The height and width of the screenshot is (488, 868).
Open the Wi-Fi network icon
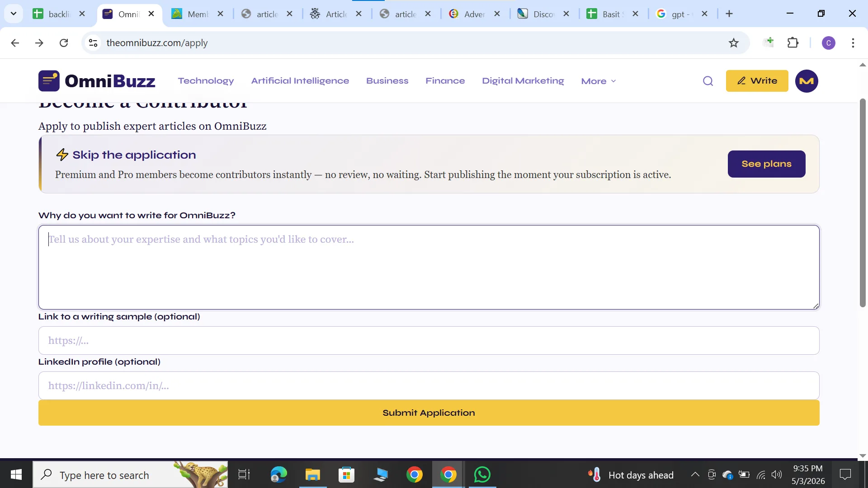tap(761, 474)
